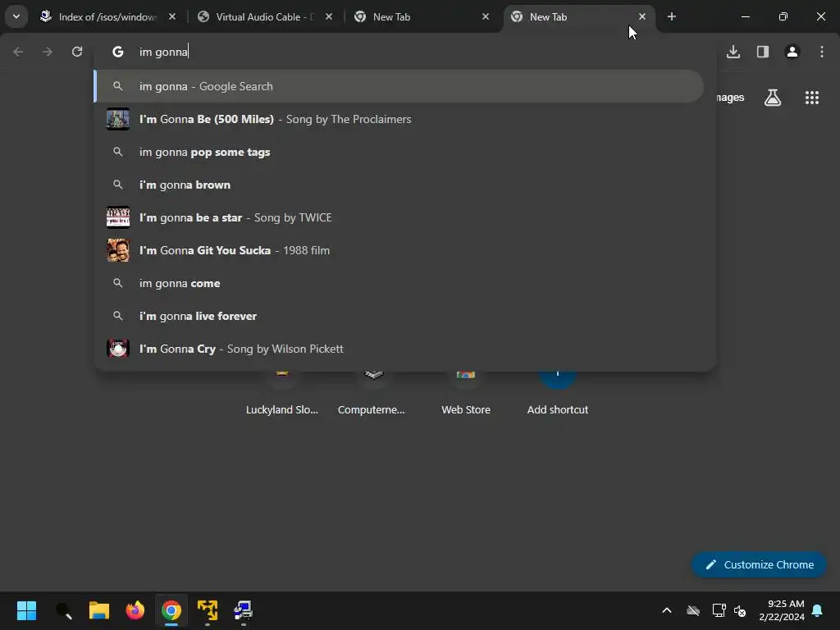Open the notifications bell icon

click(x=818, y=610)
